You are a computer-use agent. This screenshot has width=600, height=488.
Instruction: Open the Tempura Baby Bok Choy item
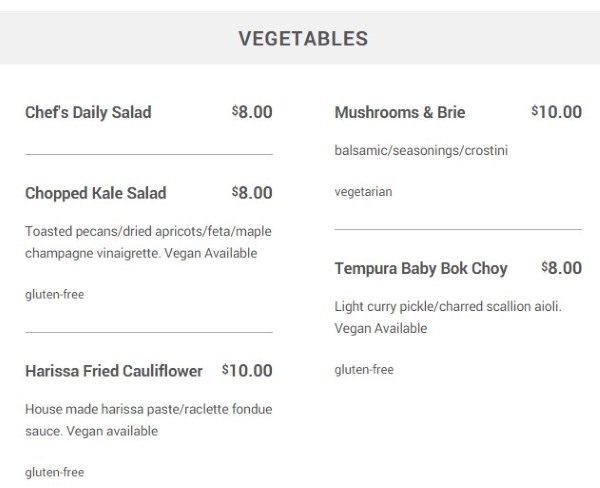point(421,269)
